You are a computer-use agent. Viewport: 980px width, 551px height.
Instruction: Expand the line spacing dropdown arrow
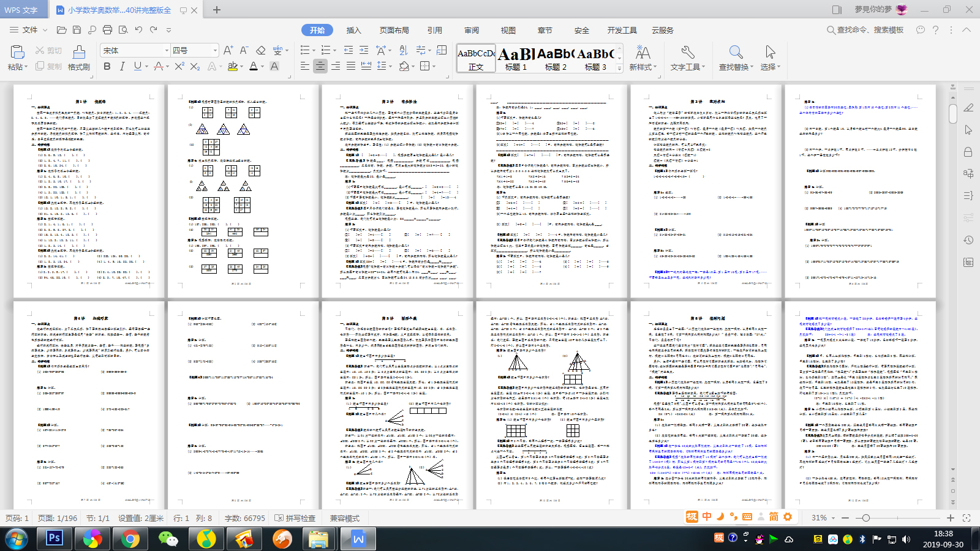coord(390,67)
